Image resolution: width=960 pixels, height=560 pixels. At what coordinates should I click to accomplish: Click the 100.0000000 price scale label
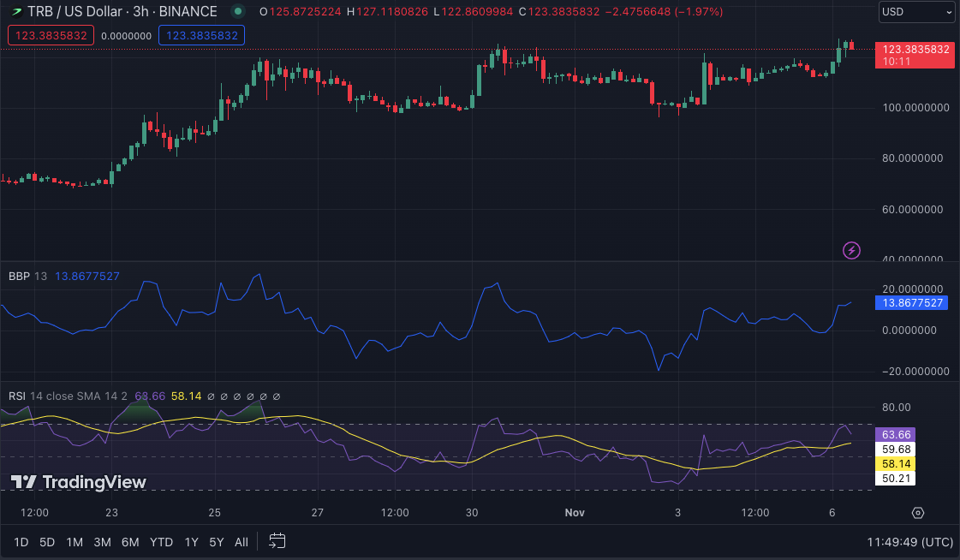(x=915, y=108)
